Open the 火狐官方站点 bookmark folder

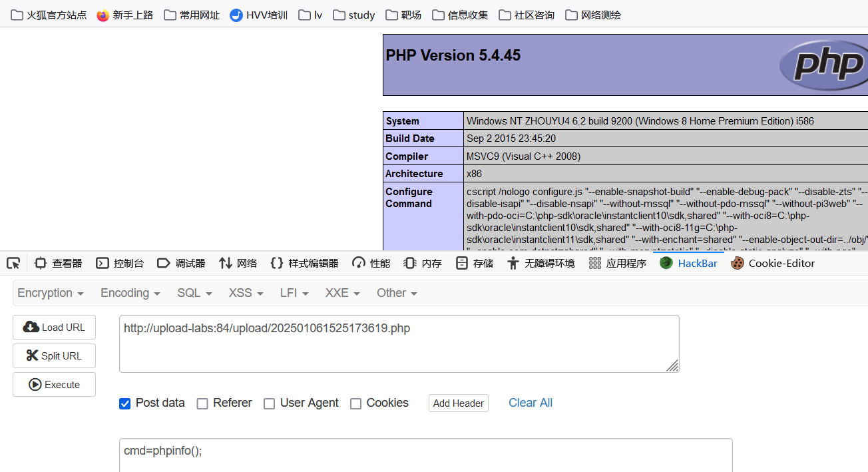pos(49,15)
